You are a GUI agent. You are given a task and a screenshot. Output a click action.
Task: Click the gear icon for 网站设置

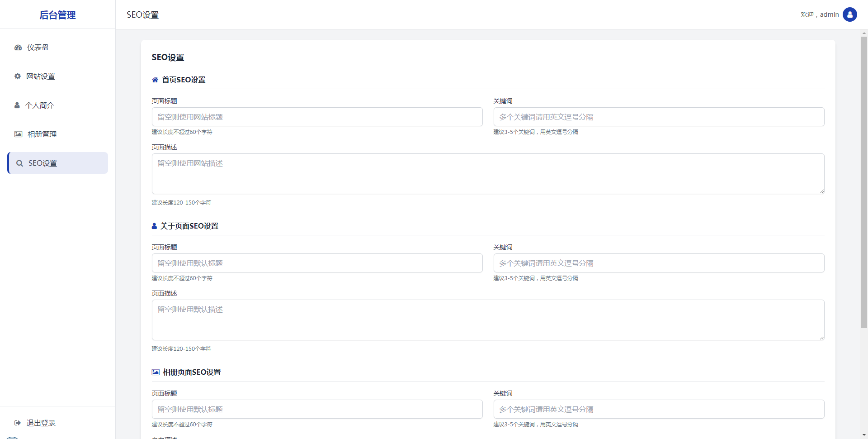tap(18, 76)
